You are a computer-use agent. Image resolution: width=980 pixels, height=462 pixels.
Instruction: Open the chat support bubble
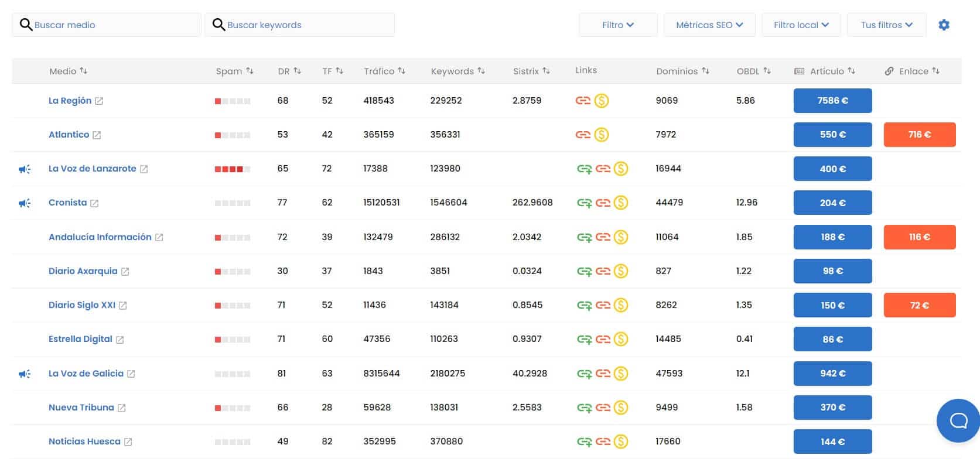pos(958,420)
